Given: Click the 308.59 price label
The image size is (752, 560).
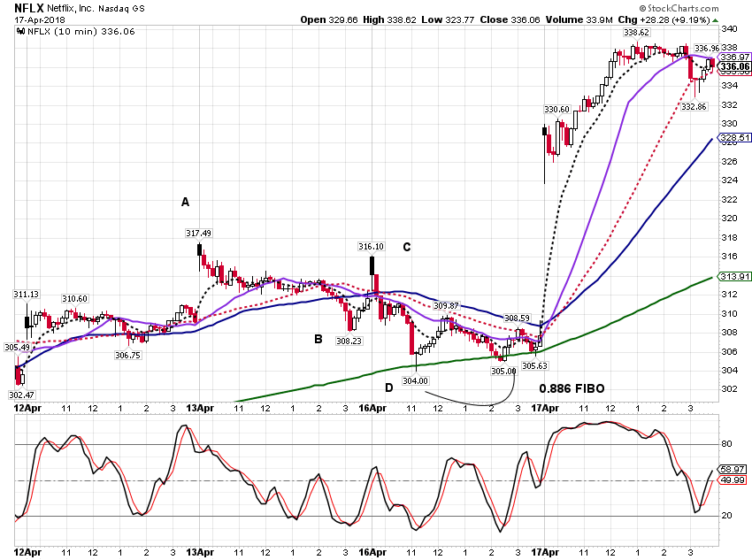Looking at the screenshot, I should pyautogui.click(x=517, y=318).
